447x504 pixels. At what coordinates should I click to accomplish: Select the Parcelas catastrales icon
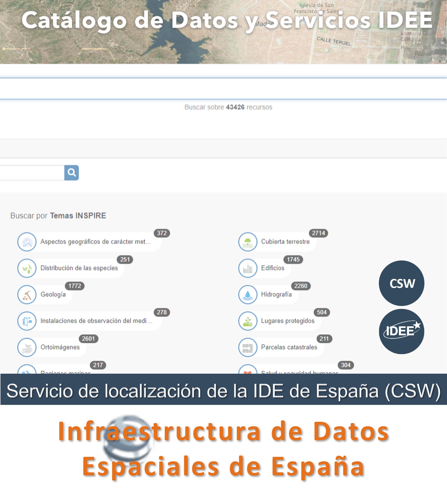click(248, 347)
